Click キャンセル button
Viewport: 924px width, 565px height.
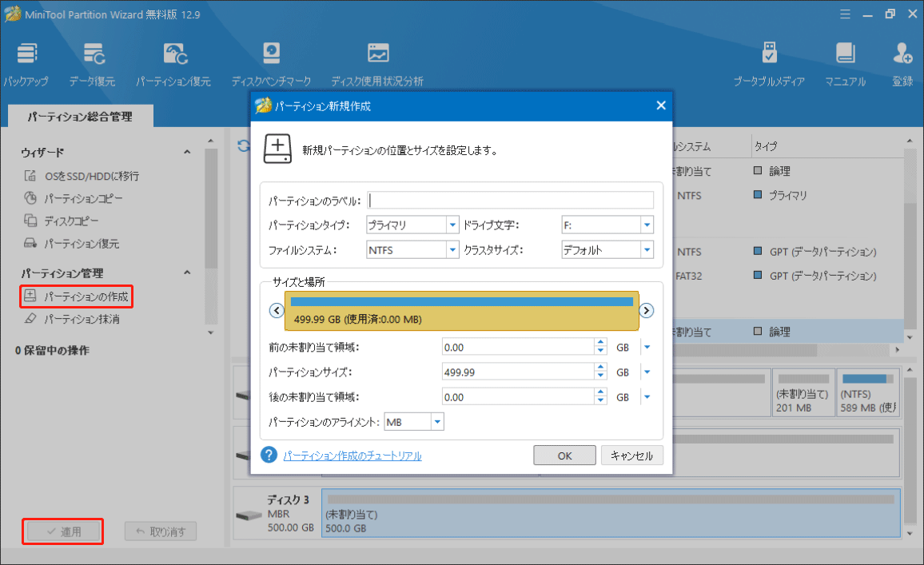[631, 456]
